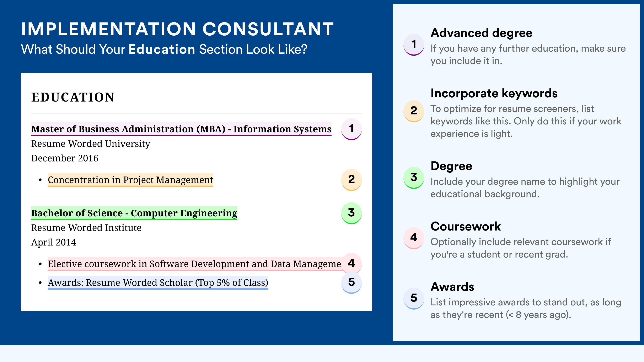This screenshot has height=362, width=644.
Task: Click the Incorporate keywords heading
Action: point(494,93)
